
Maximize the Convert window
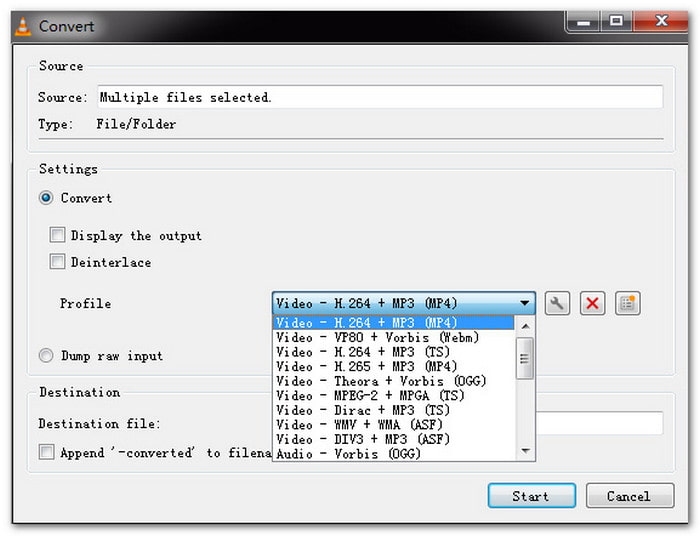pos(616,21)
